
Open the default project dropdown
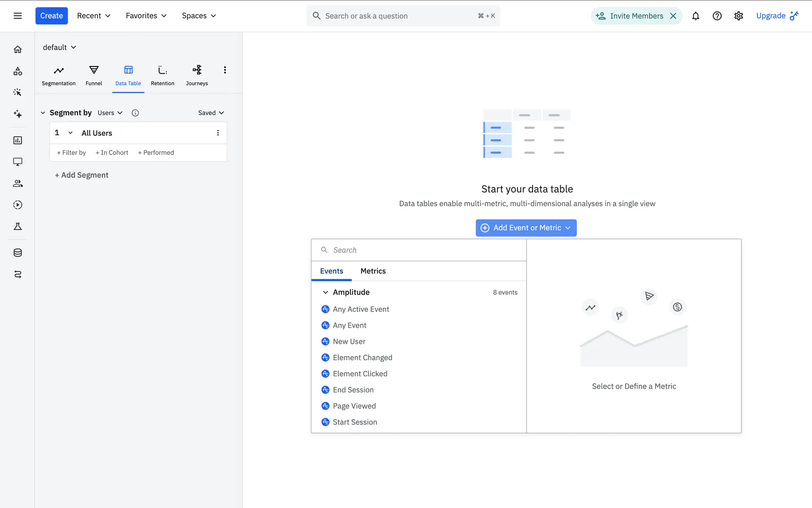(59, 47)
